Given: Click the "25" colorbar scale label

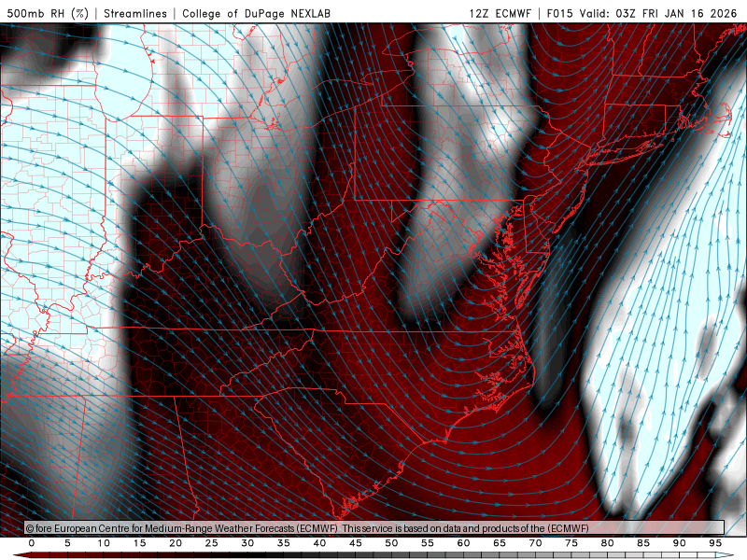Looking at the screenshot, I should pyautogui.click(x=212, y=543).
